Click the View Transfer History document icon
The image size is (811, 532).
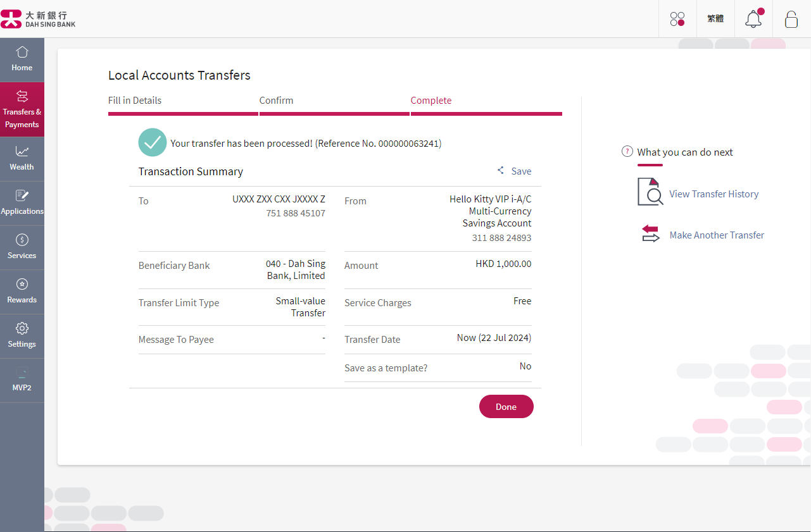(x=650, y=192)
